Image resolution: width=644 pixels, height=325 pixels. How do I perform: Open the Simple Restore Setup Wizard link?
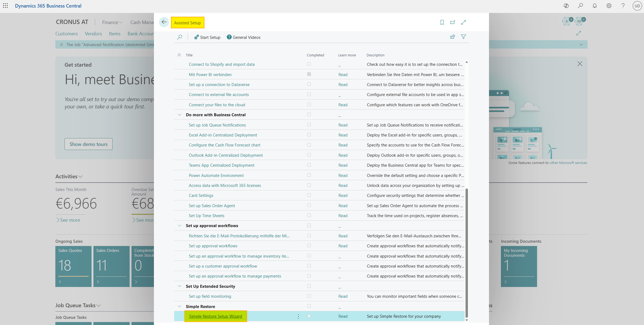click(215, 316)
